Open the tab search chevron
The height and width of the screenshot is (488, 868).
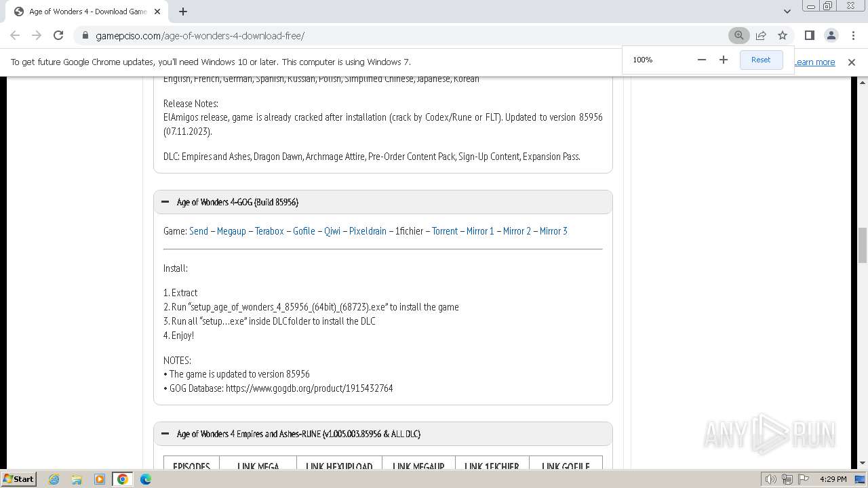click(787, 12)
